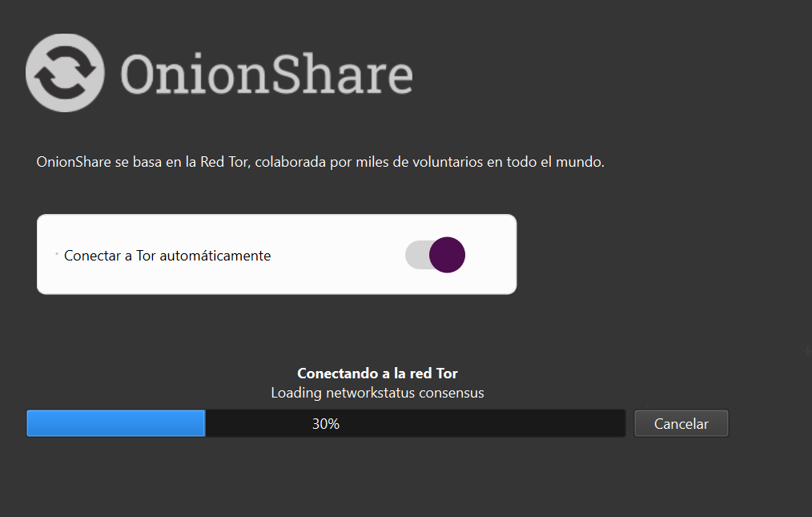The height and width of the screenshot is (517, 812).
Task: Click the OnionShare circular arrows logo
Action: 65,72
